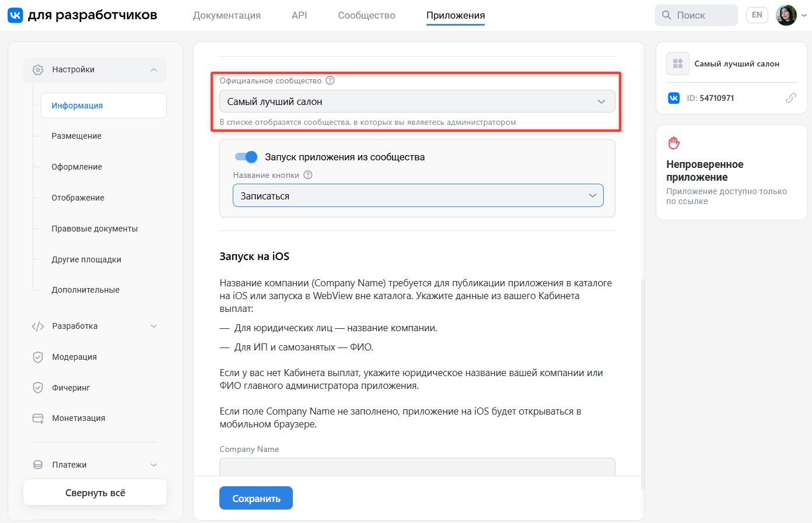Copy app link via chain icon
The image size is (812, 523).
pyautogui.click(x=790, y=98)
